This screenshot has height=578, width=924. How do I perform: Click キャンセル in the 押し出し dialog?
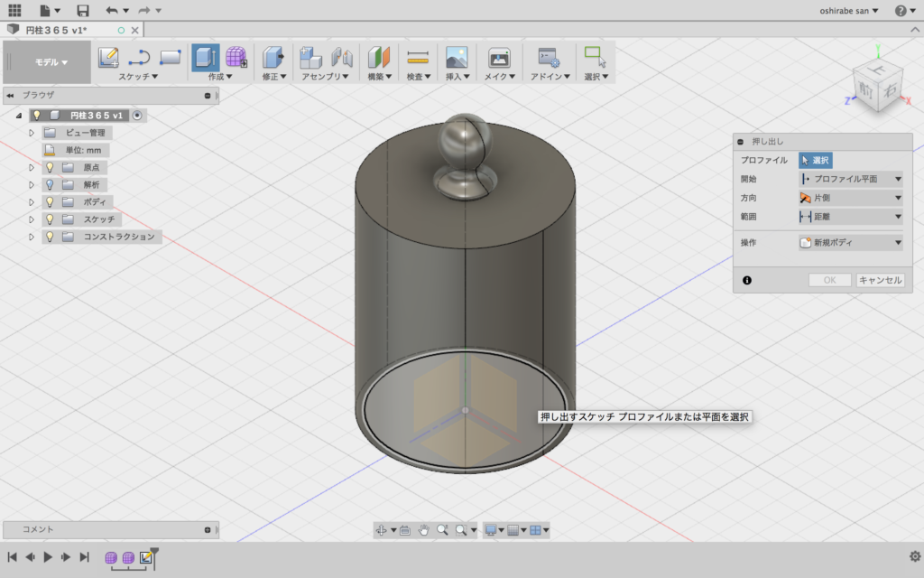tap(880, 280)
